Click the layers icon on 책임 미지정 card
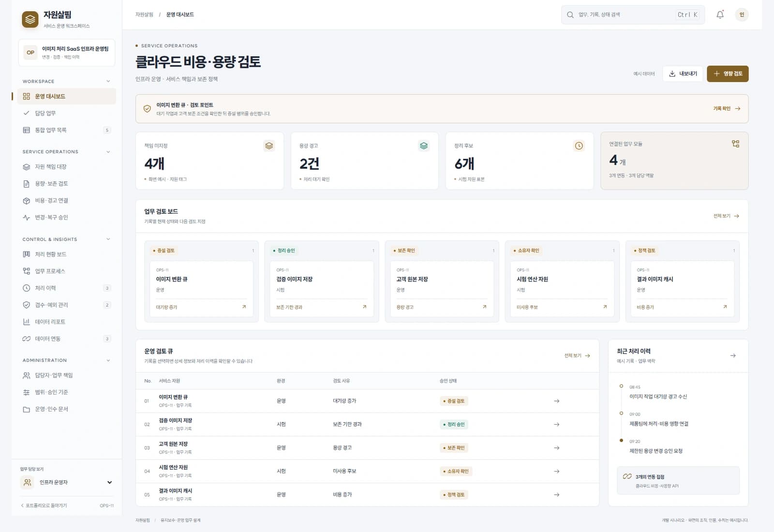 pyautogui.click(x=269, y=146)
